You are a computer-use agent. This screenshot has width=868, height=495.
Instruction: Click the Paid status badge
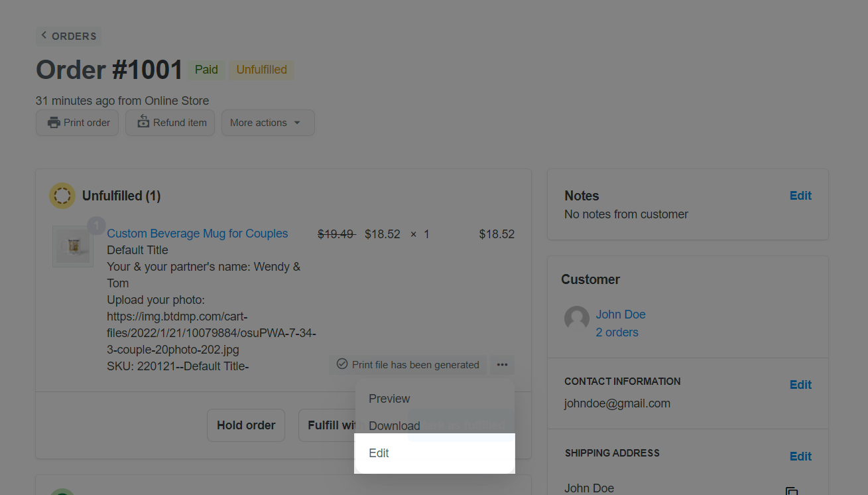206,70
